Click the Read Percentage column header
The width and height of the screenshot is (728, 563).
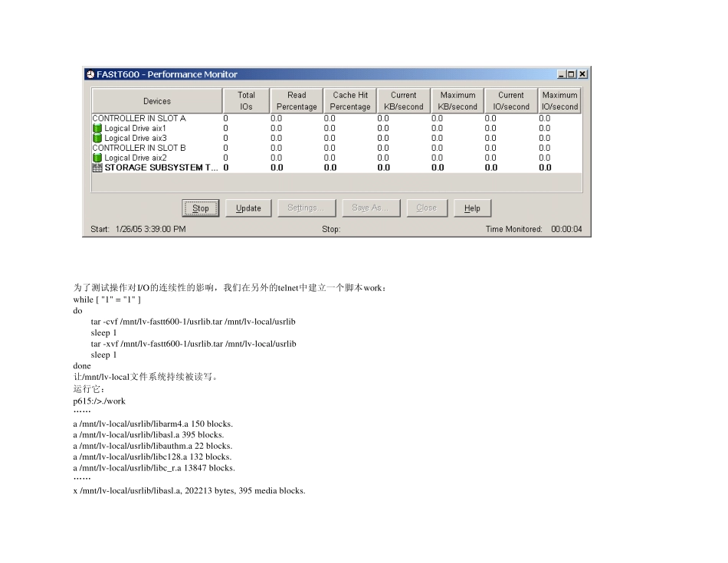[x=297, y=100]
